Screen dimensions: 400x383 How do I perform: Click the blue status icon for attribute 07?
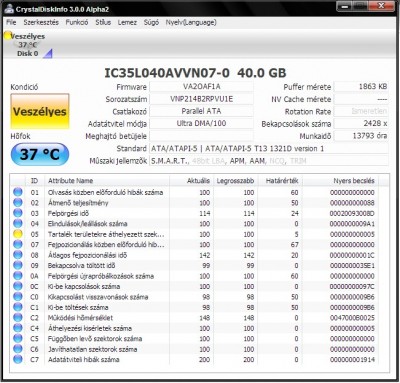click(18, 244)
